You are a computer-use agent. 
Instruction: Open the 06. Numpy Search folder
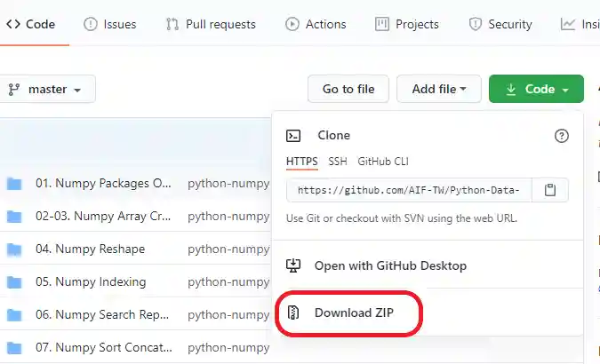99,314
